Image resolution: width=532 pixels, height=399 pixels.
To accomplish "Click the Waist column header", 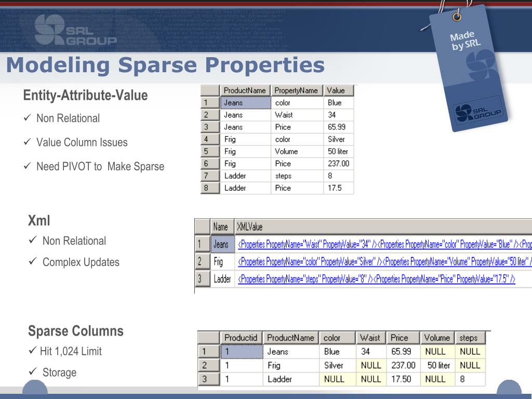I will point(371,338).
